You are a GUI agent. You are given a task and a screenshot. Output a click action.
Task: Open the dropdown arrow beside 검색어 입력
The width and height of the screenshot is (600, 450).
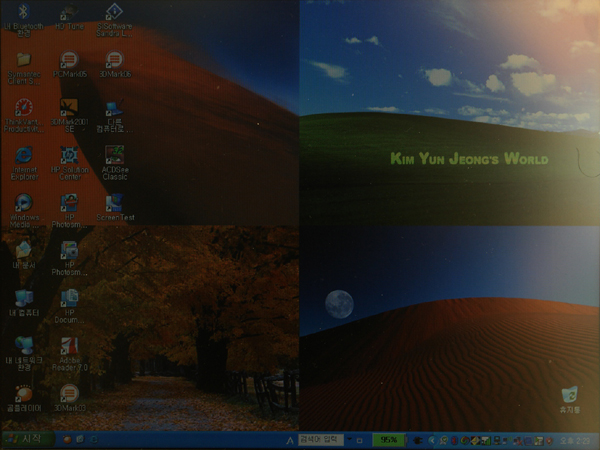click(x=349, y=440)
